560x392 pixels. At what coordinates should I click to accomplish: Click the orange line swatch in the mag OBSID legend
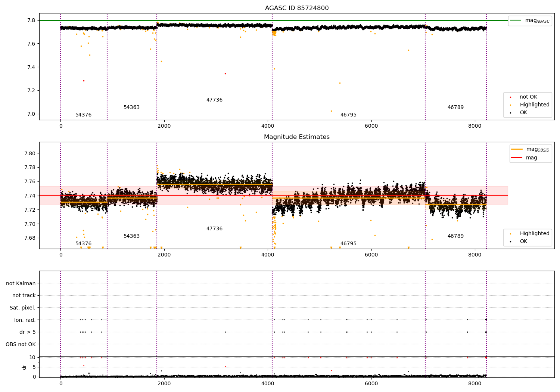click(517, 149)
